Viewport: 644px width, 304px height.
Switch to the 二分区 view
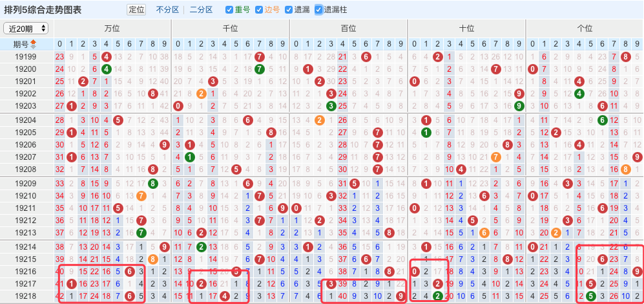[x=201, y=10]
